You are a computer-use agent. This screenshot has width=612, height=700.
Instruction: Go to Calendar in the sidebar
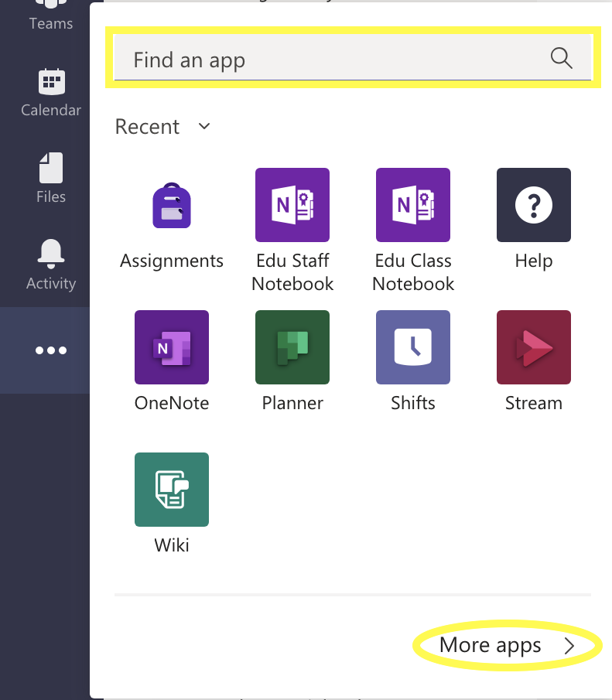(x=51, y=93)
